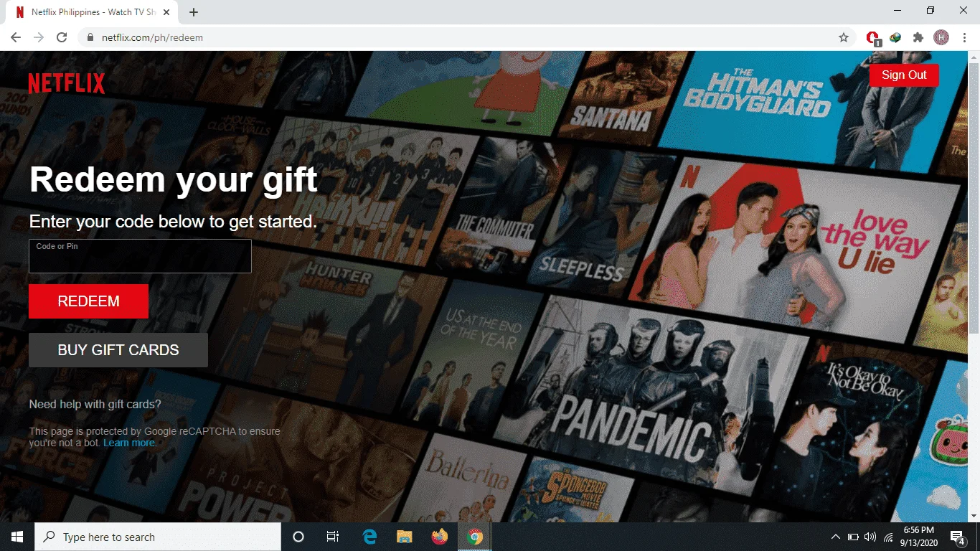The height and width of the screenshot is (551, 980).
Task: Open the Action Center notifications icon
Action: (957, 537)
